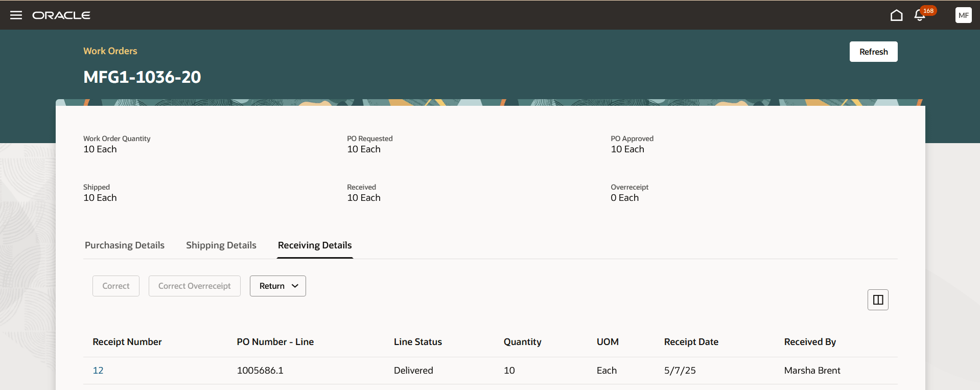The image size is (980, 390).
Task: Expand the Return dropdown
Action: coord(278,286)
